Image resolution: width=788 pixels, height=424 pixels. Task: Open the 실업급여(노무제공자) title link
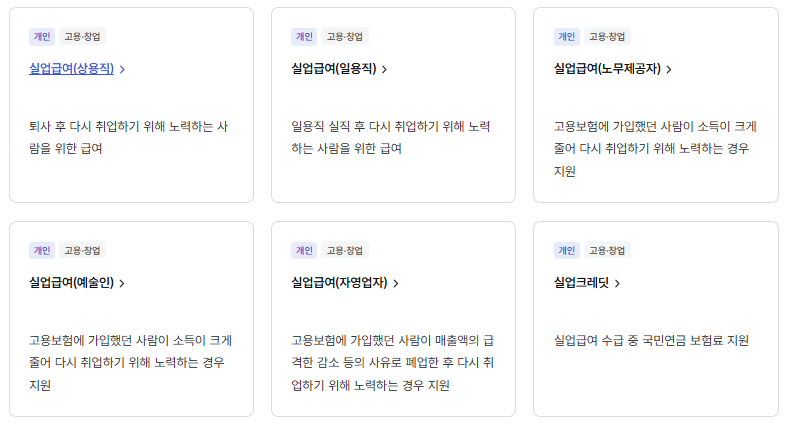click(608, 69)
